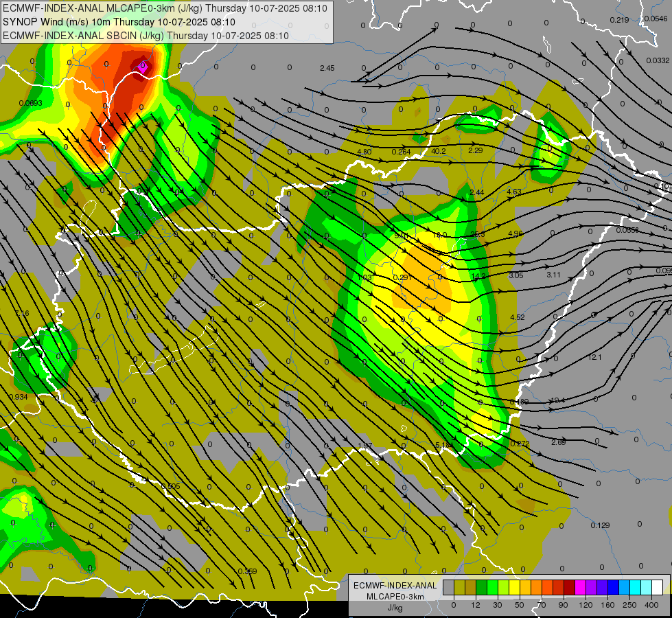Click the map value 3.05
Screen dimensions: 672x618
516,275
